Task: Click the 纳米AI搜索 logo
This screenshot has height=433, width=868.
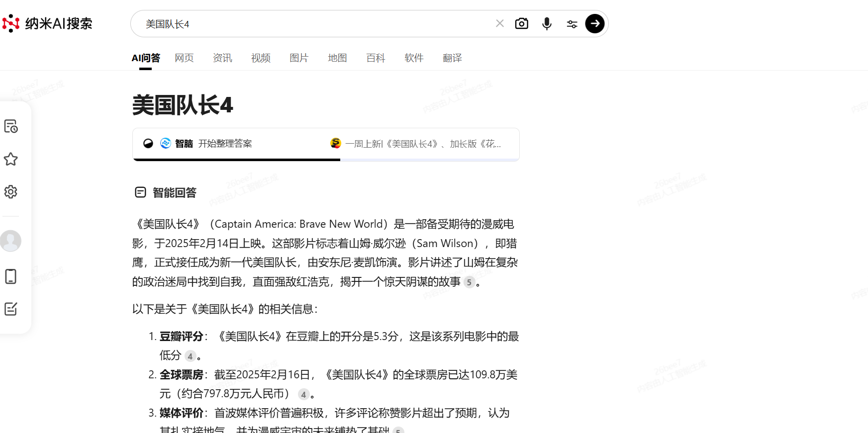Action: pyautogui.click(x=47, y=23)
